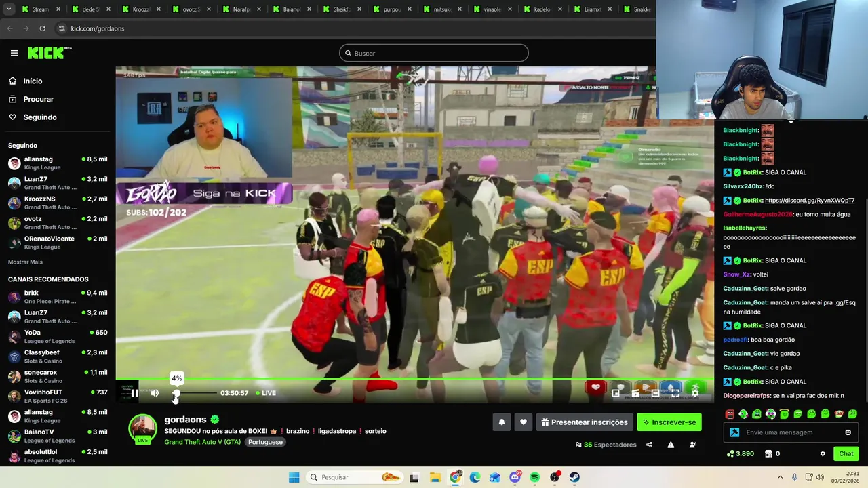This screenshot has height=488, width=868.
Task: Open Spotify from the taskbar
Action: click(534, 477)
